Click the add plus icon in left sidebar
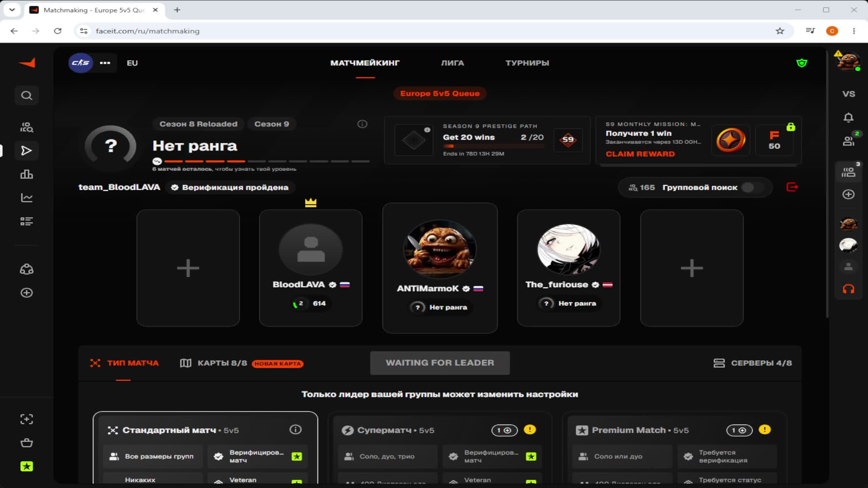 pyautogui.click(x=26, y=293)
